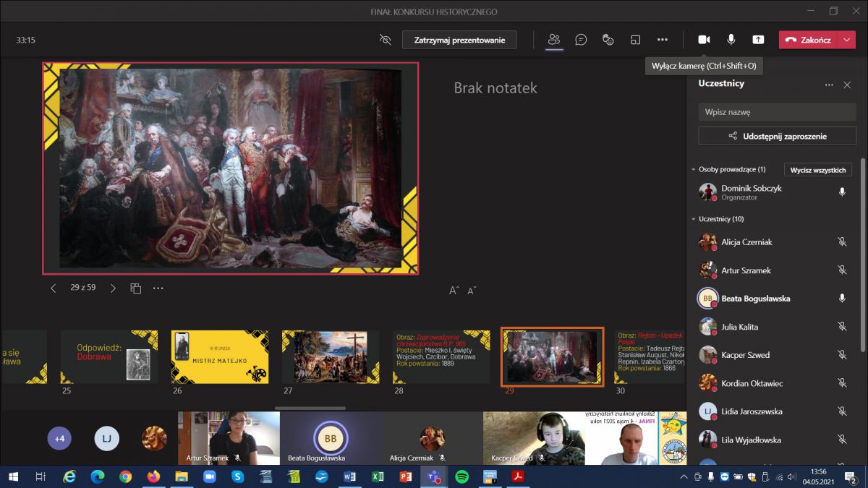Open the slide grid view icon

pyautogui.click(x=135, y=288)
